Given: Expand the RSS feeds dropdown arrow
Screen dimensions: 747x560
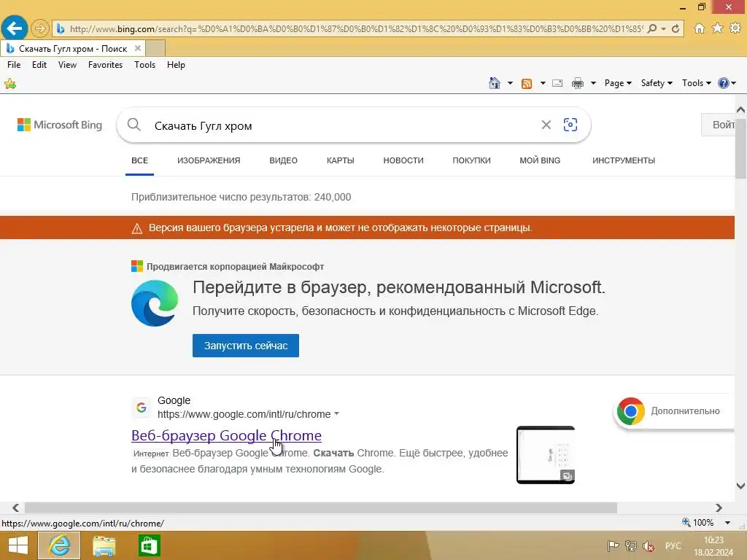Looking at the screenshot, I should [543, 83].
